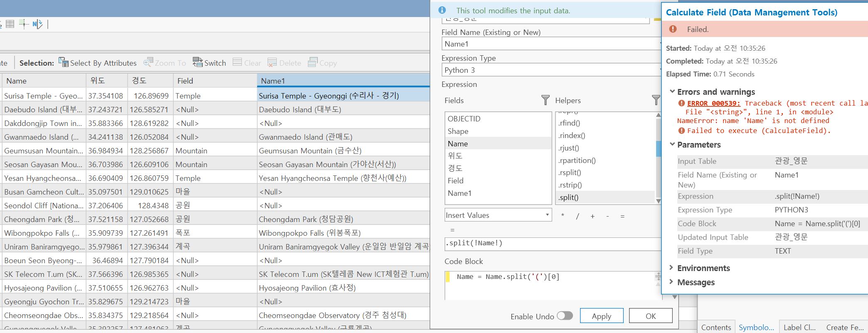The width and height of the screenshot is (868, 333).
Task: Select 경도 in Fields list
Action: tap(498, 168)
